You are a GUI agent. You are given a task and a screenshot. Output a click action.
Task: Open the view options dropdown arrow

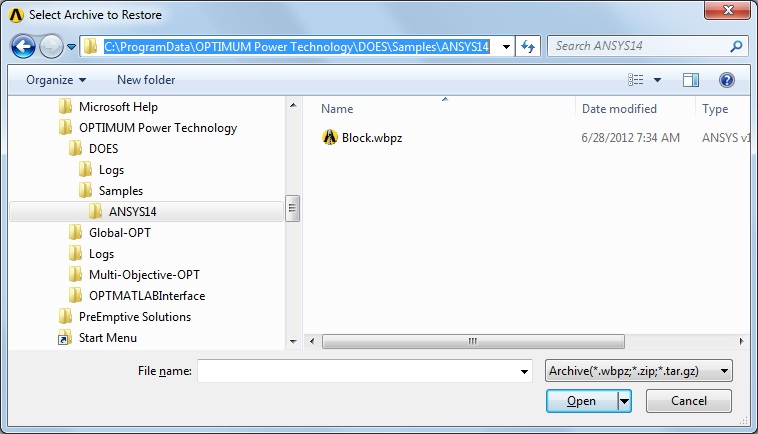tap(657, 80)
